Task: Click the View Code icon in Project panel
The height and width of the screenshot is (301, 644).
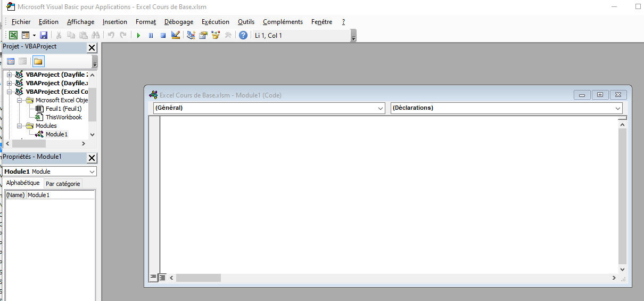Action: 11,61
